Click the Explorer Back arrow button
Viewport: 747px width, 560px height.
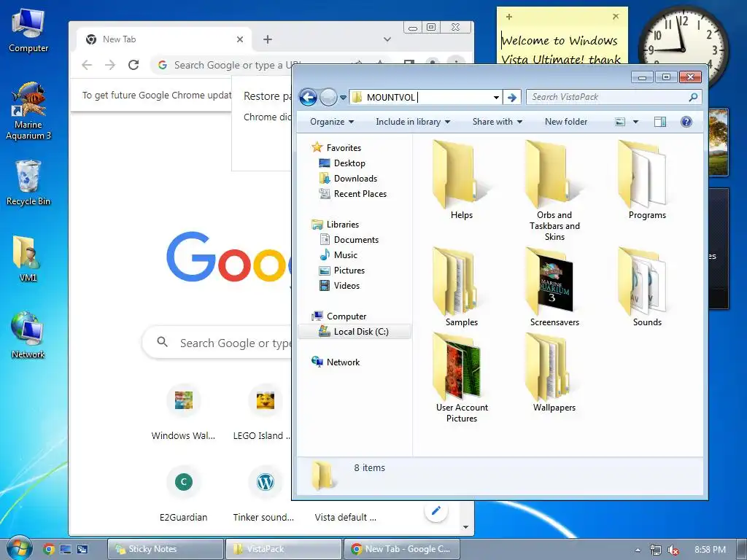click(x=309, y=98)
